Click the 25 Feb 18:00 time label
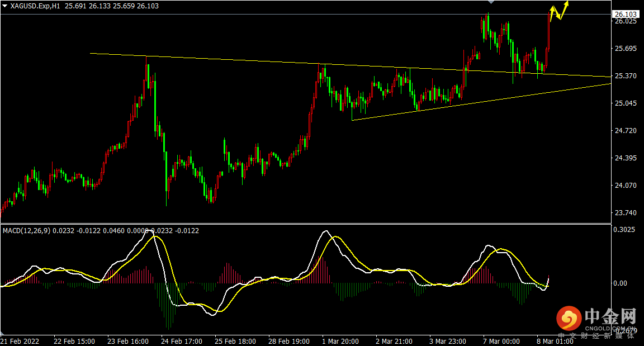Viewport: 644px width, 346px height. 235,342
